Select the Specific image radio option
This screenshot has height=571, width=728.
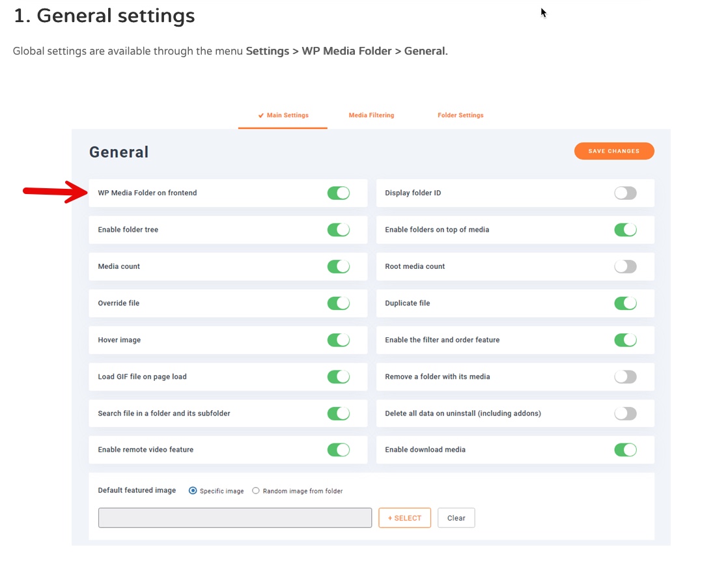tap(193, 491)
